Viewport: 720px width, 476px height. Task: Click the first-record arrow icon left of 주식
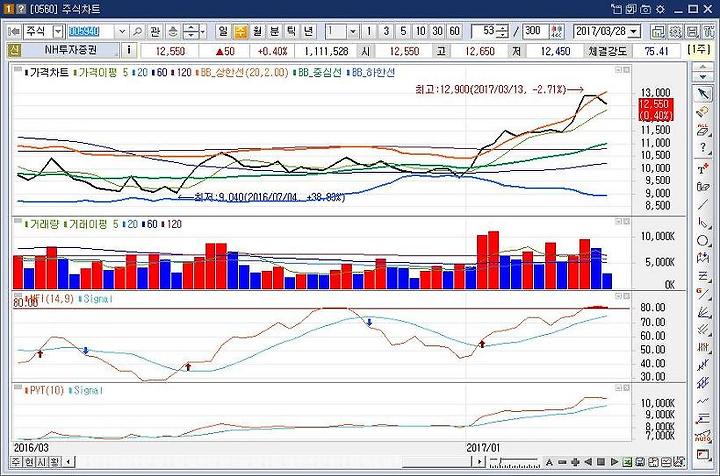point(14,31)
